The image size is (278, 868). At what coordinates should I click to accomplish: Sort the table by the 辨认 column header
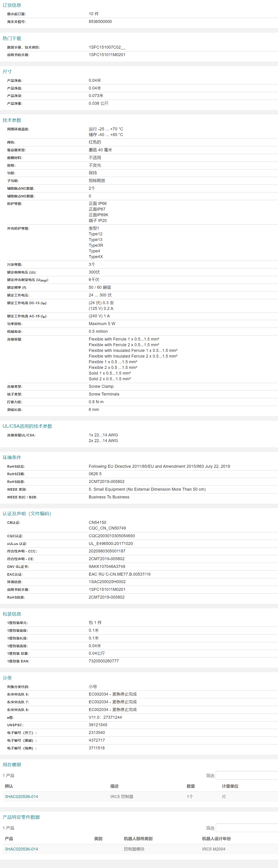coord(9,786)
